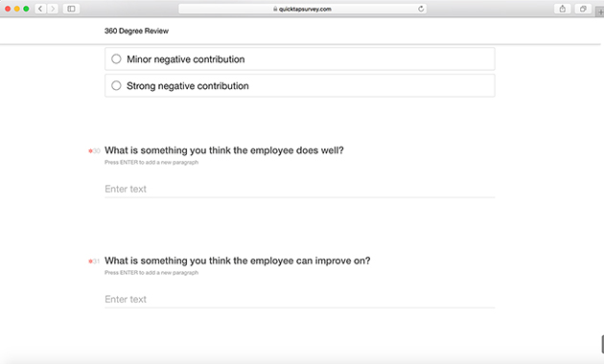Click the yellow minimize window button
Viewport: 604px width, 364px height.
tap(17, 9)
